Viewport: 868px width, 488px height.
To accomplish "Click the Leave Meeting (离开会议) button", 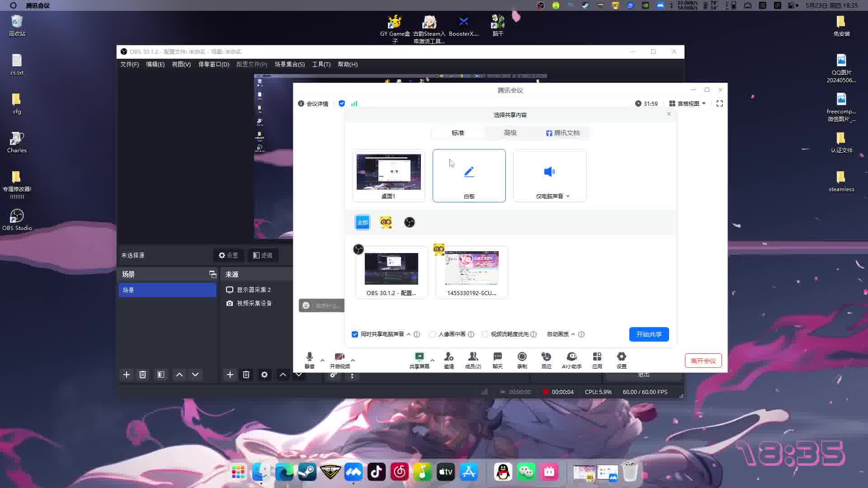I will coord(703,361).
